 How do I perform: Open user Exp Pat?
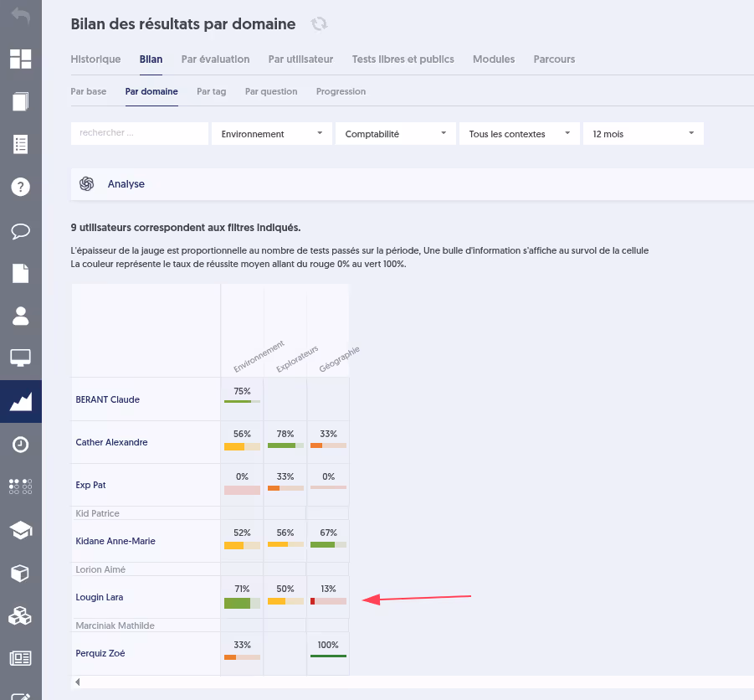click(x=90, y=485)
